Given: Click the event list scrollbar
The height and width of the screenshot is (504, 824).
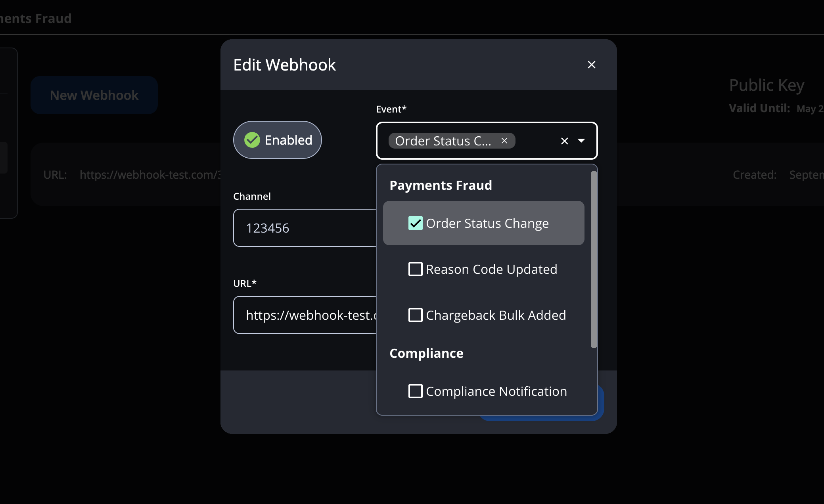Looking at the screenshot, I should coord(594,260).
